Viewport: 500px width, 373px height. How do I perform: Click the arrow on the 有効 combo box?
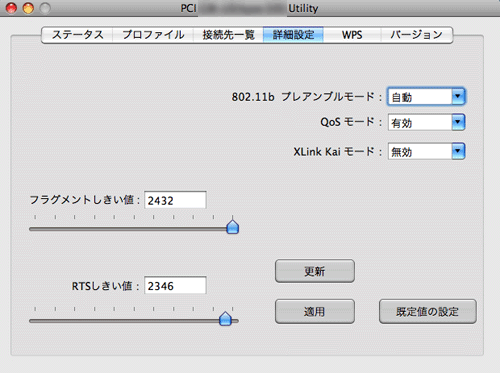458,122
